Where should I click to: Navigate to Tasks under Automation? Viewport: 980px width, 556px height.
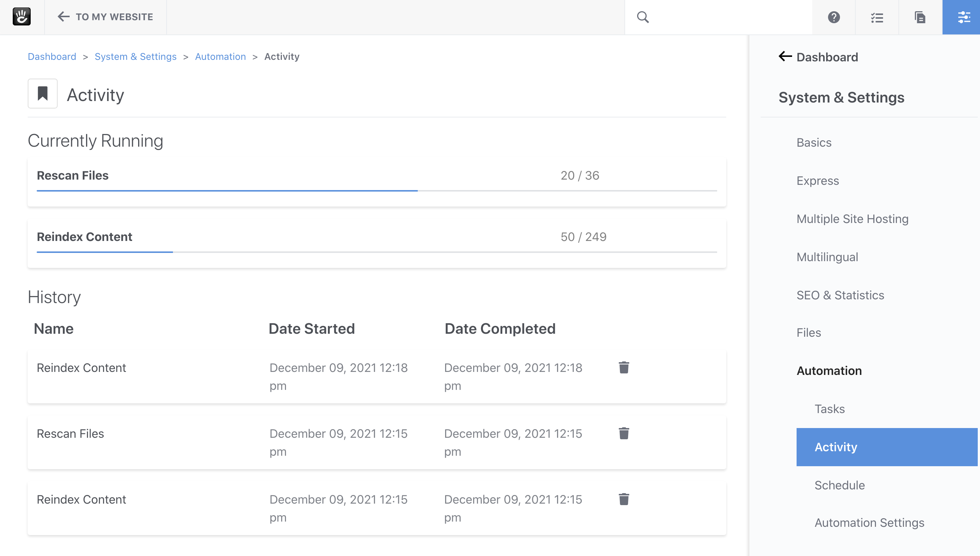click(x=828, y=409)
